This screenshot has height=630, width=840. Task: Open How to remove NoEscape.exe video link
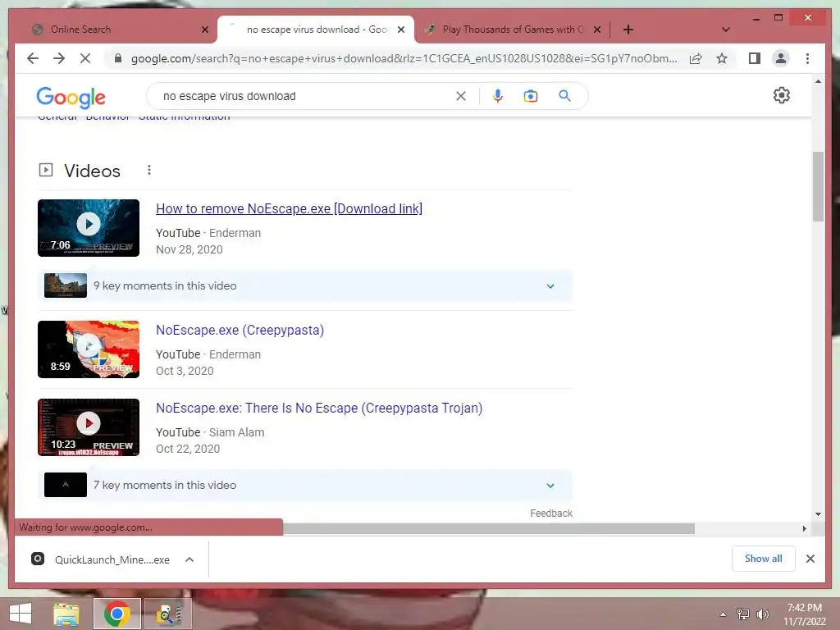coord(289,208)
